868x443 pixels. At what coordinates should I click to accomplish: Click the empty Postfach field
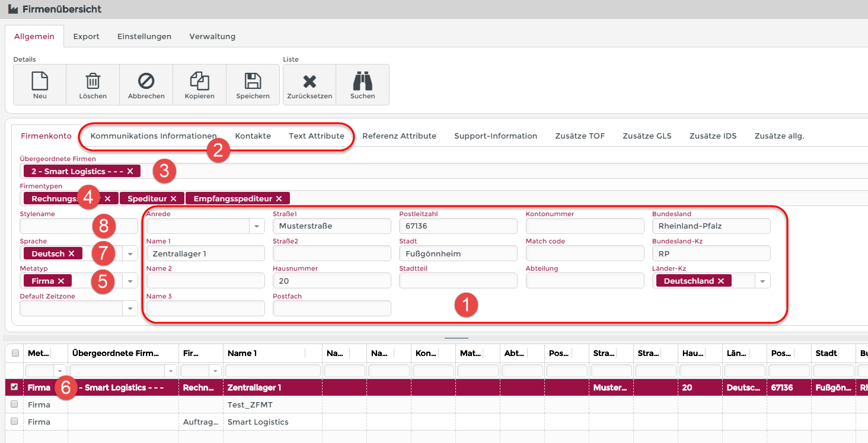(332, 308)
